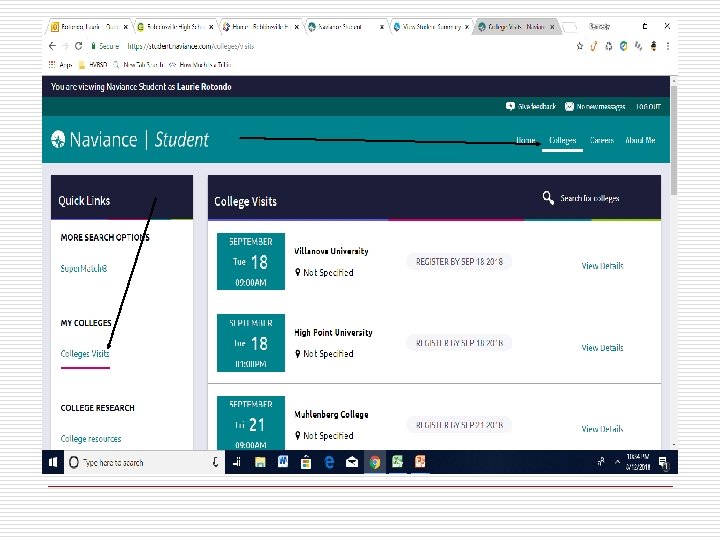This screenshot has height=540, width=720.
Task: Open Microsoft Store from the taskbar
Action: (306, 462)
